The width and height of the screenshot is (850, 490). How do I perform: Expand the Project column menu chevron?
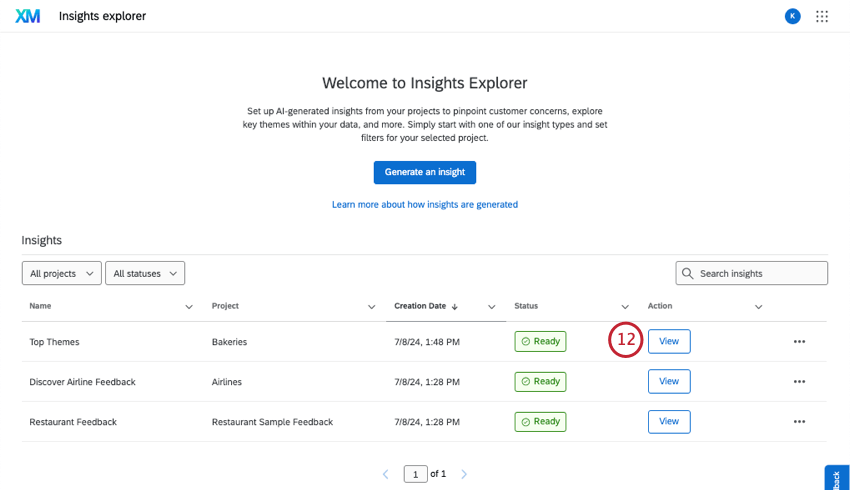tap(371, 307)
